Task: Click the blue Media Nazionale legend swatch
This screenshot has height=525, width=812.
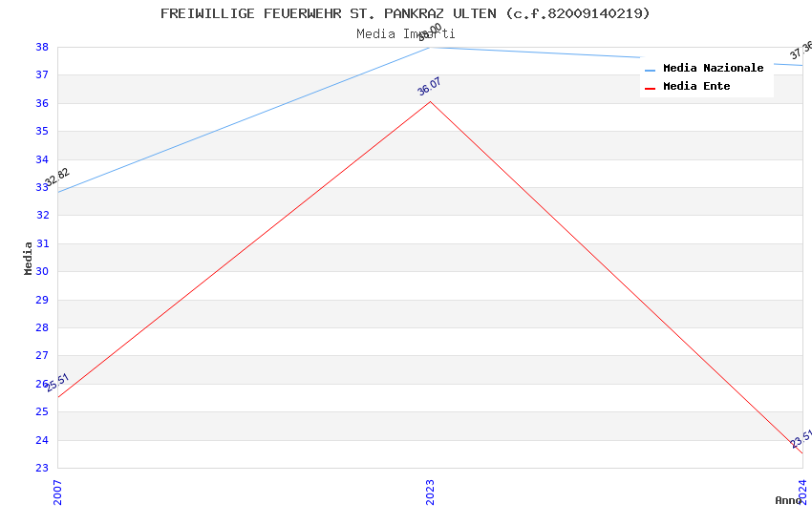Action: pyautogui.click(x=650, y=70)
